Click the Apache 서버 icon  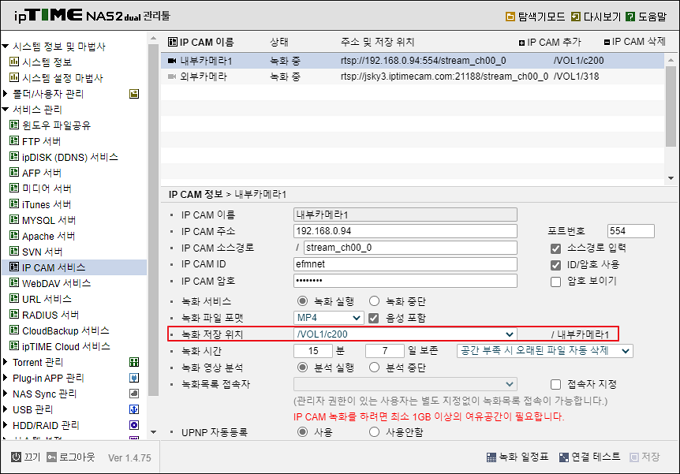(x=14, y=235)
